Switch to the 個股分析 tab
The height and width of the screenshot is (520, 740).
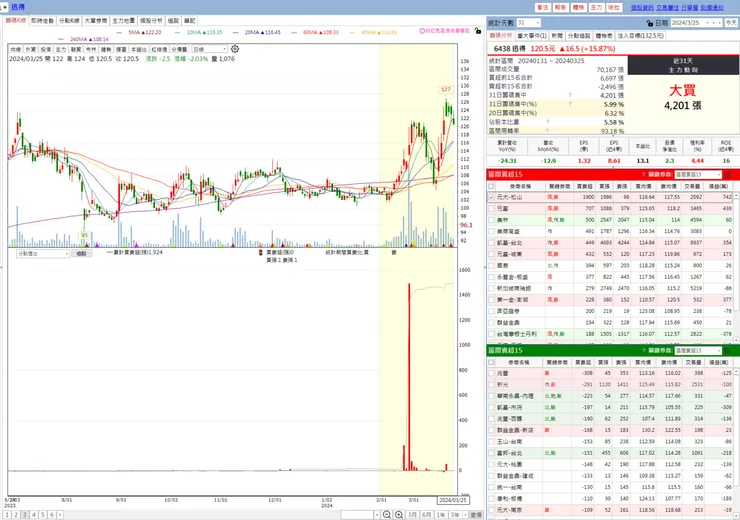[x=151, y=21]
